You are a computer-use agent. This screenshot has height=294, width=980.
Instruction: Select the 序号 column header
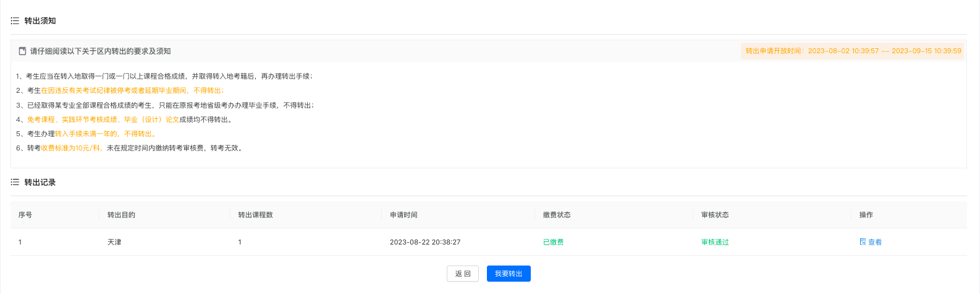click(25, 215)
